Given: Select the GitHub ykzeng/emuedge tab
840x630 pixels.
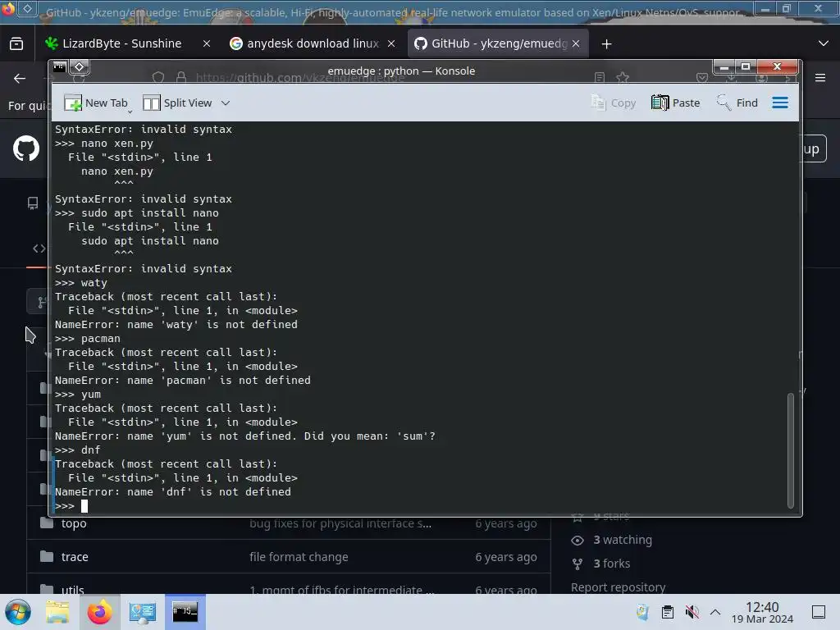Looking at the screenshot, I should pos(499,43).
